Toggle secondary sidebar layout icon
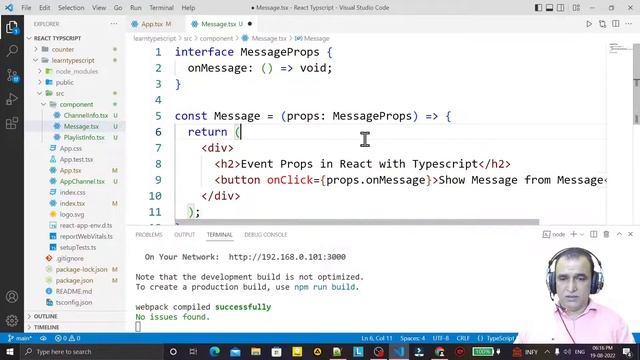 pos(561,8)
